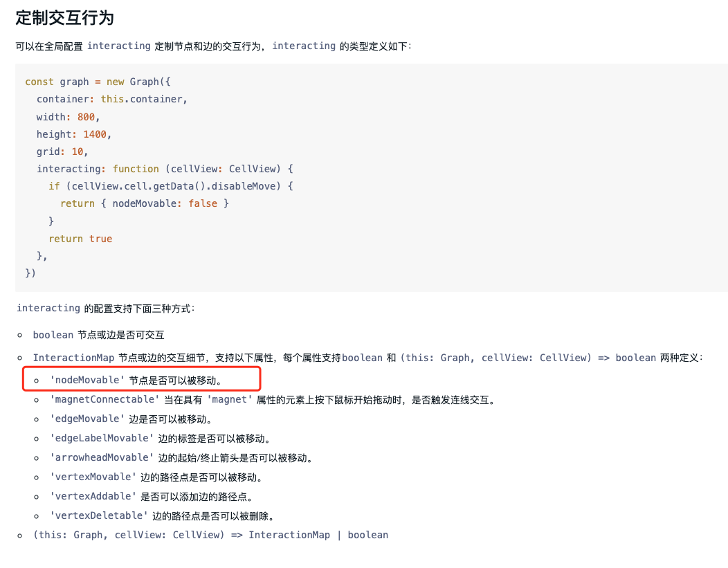The width and height of the screenshot is (728, 568).
Task: Select the highlighted 'nodeMovable' list item
Action: point(104,380)
